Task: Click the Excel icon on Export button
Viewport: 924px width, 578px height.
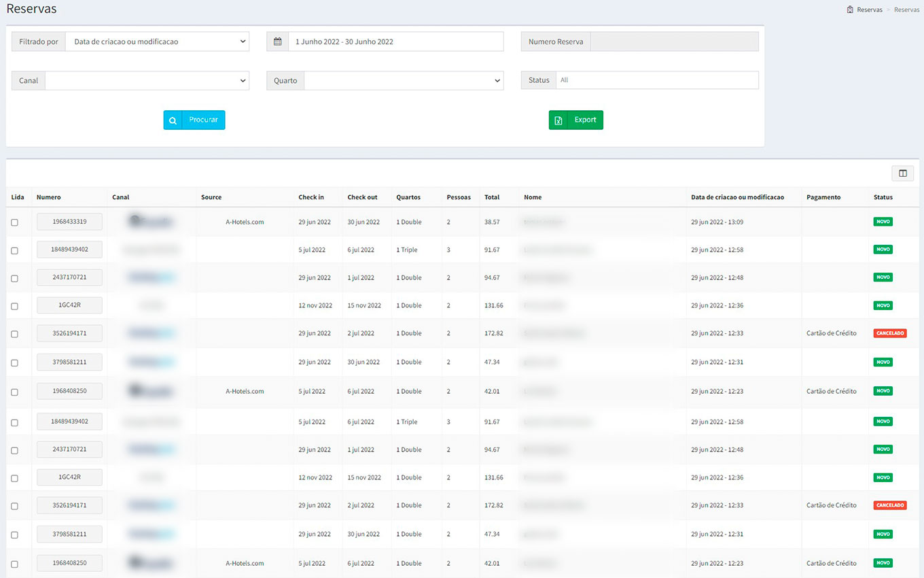Action: (x=558, y=120)
